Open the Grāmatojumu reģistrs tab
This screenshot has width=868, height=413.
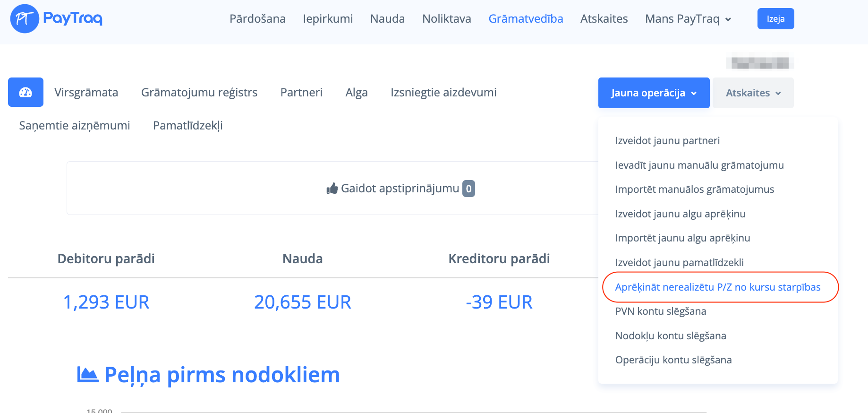[x=199, y=93]
